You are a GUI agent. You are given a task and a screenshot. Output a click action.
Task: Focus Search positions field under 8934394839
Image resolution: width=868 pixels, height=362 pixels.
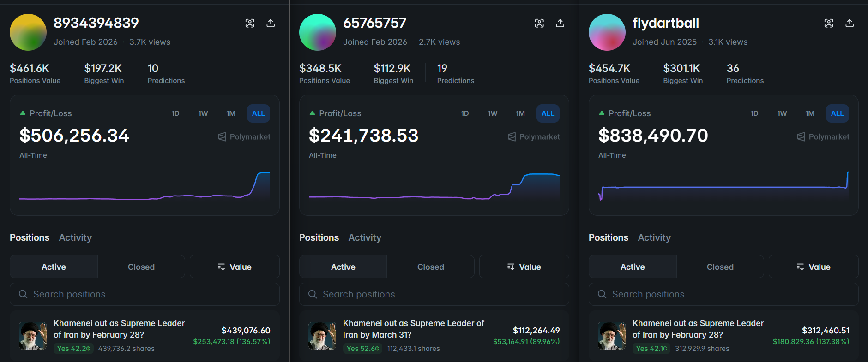(x=145, y=294)
